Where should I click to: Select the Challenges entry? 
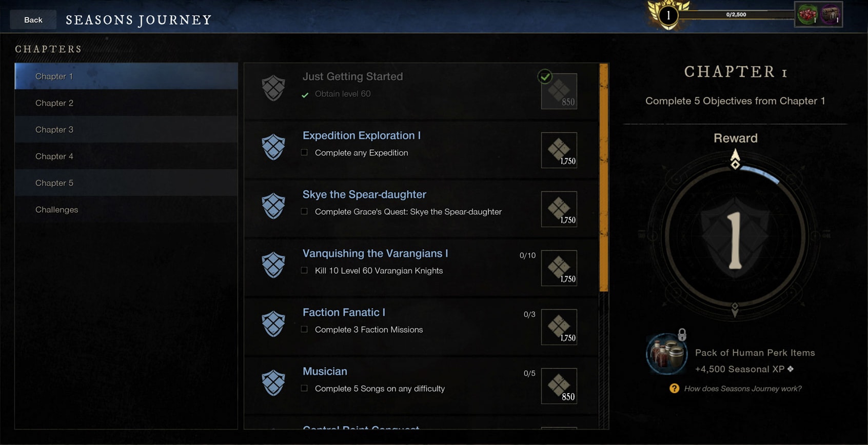126,210
